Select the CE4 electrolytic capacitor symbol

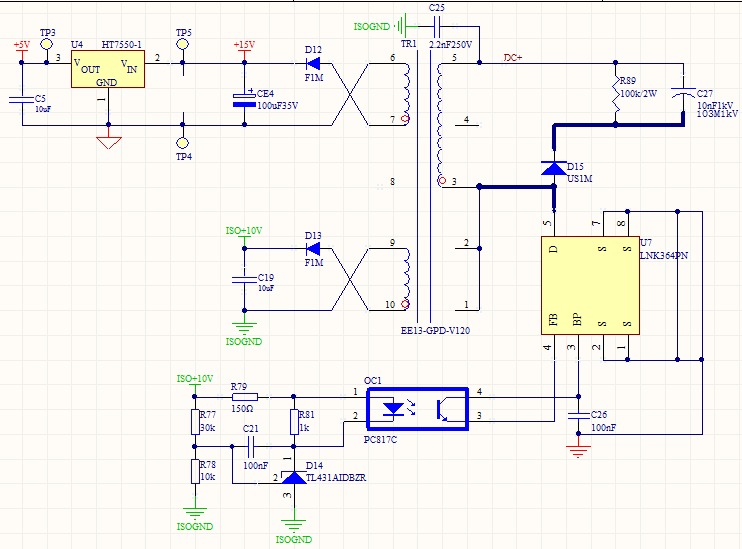pyautogui.click(x=244, y=100)
